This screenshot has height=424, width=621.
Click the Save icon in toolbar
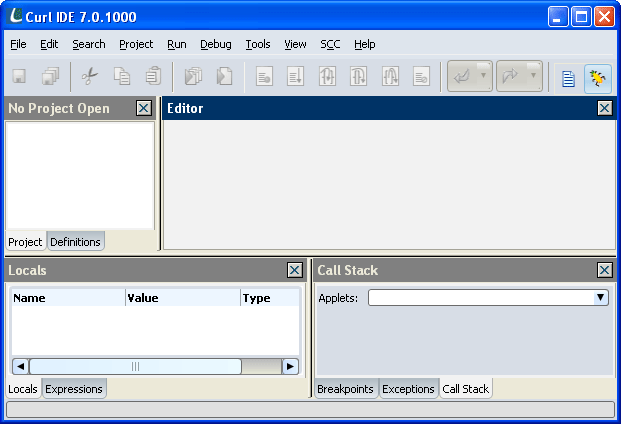19,77
